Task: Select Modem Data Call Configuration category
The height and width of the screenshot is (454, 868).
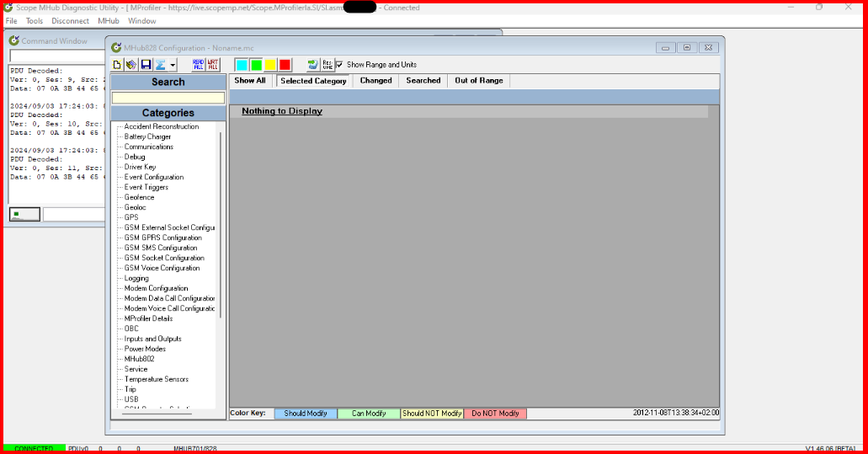Action: [169, 298]
